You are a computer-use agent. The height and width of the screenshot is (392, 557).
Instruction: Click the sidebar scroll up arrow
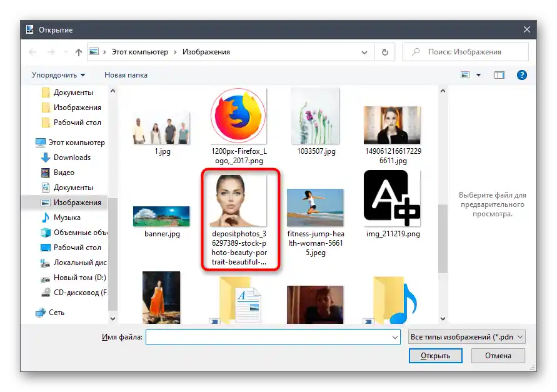click(113, 91)
